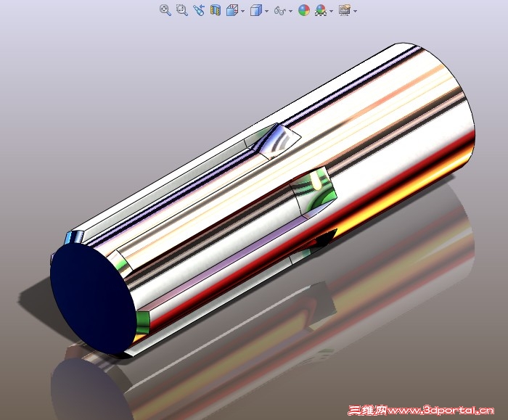Open the View Settings dropdown arrow
Image resolution: width=508 pixels, height=420 pixels.
pyautogui.click(x=356, y=12)
